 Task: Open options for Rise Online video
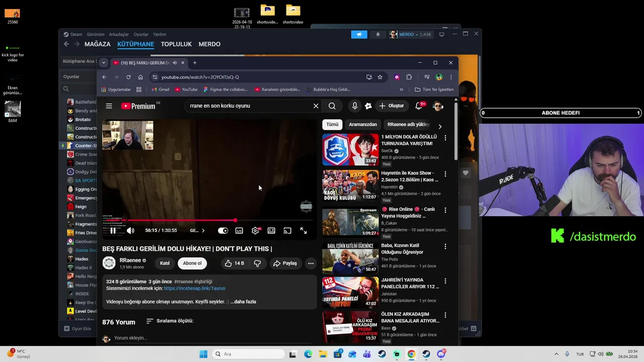click(x=445, y=210)
